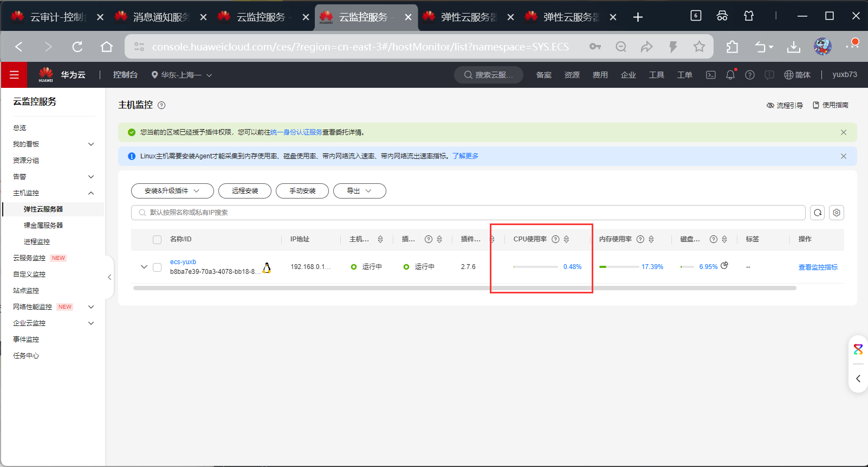Image resolution: width=868 pixels, height=467 pixels.
Task: Open the browser extensions puzzle icon
Action: 732,47
